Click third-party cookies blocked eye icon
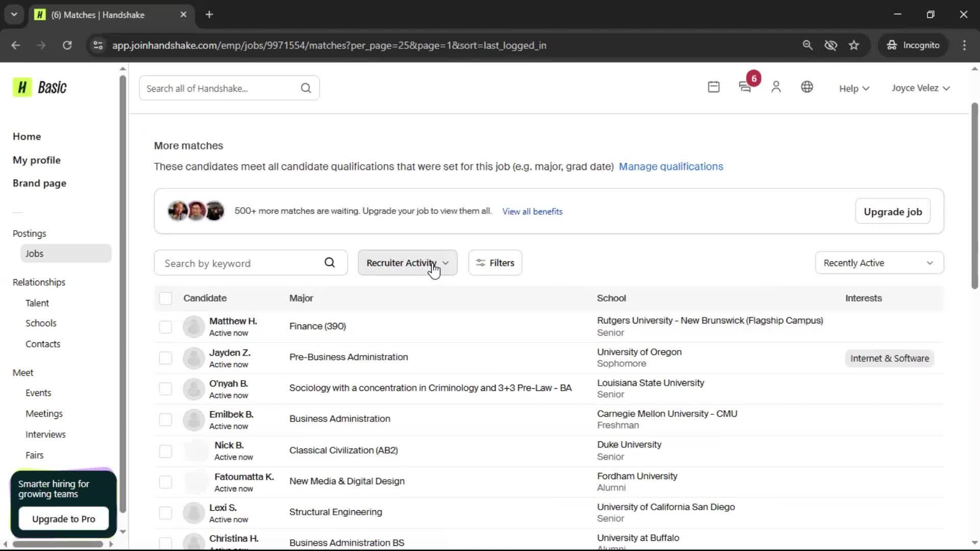The height and width of the screenshot is (551, 980). click(x=831, y=45)
